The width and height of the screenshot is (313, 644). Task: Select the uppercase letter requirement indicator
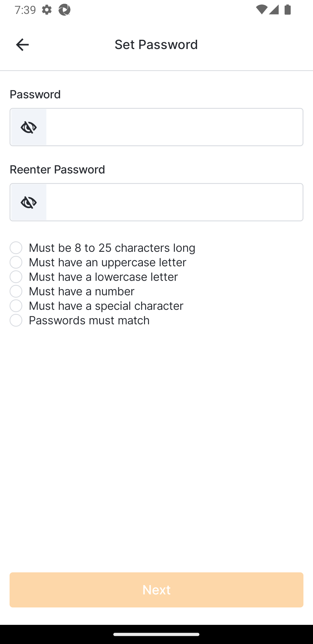pyautogui.click(x=16, y=262)
